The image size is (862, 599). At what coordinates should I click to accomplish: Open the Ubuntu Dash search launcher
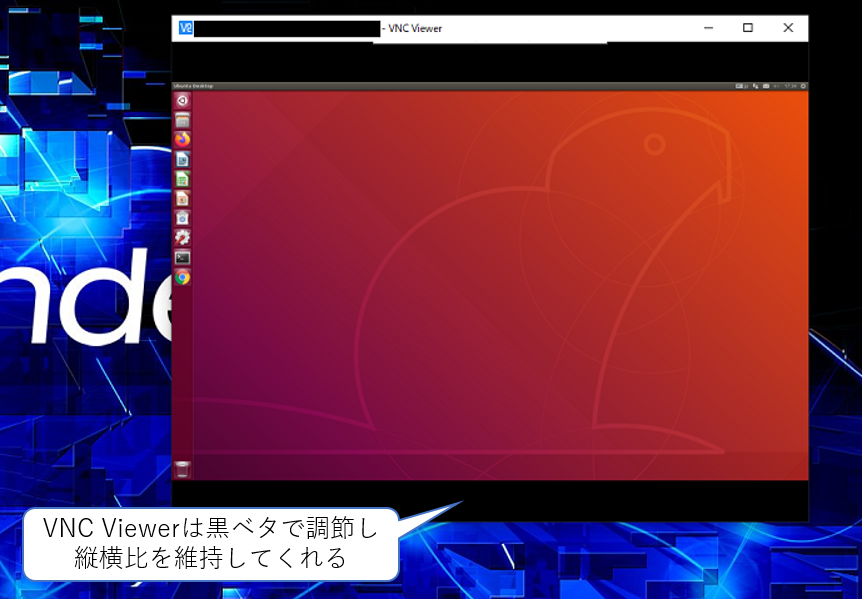click(x=183, y=100)
